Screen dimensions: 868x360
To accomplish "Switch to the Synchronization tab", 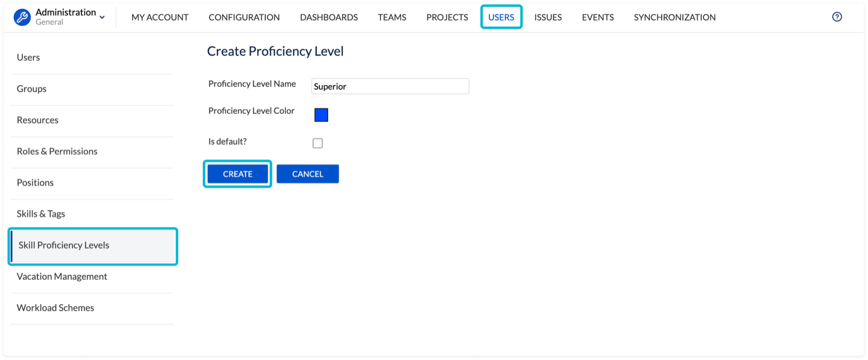I will (x=675, y=17).
